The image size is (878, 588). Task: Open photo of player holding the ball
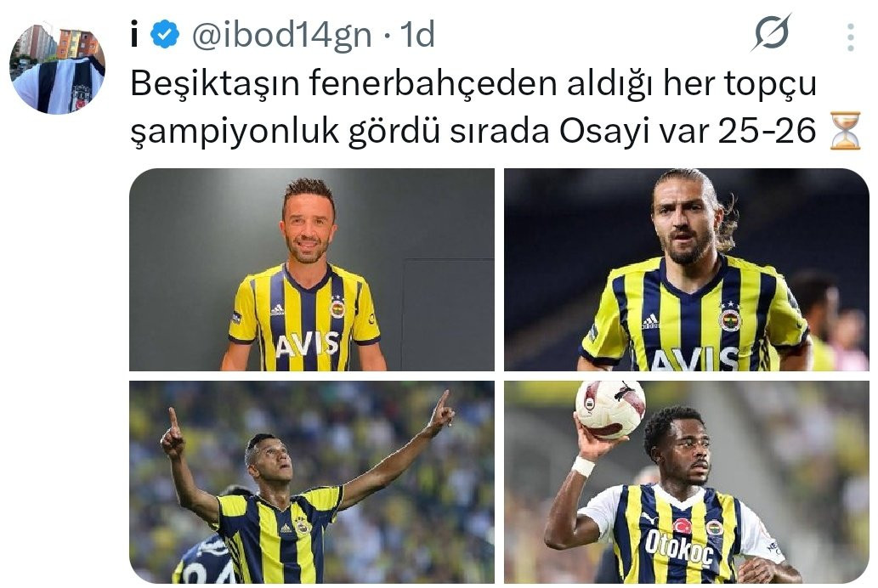click(x=687, y=482)
